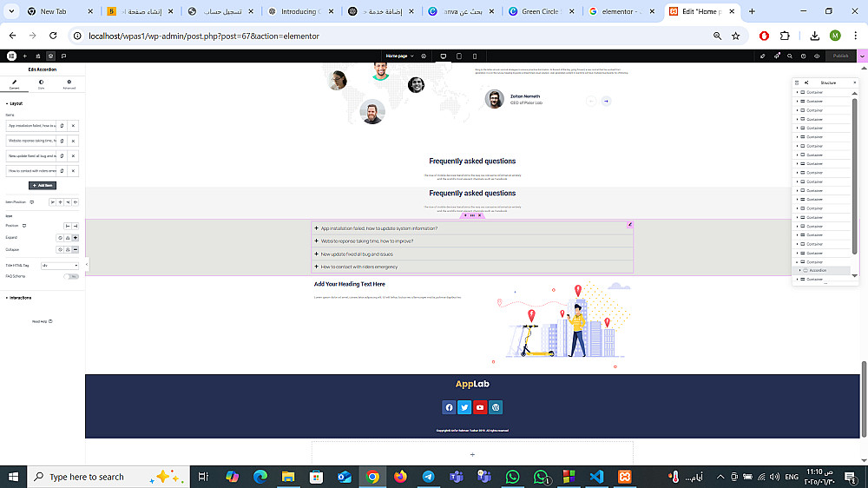Switch to the Style tab
868x488 pixels.
point(41,84)
